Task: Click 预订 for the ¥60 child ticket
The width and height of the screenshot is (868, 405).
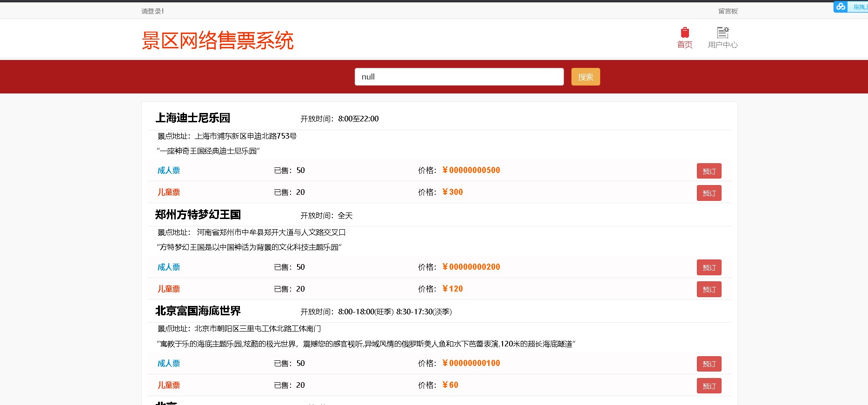Action: pyautogui.click(x=709, y=386)
